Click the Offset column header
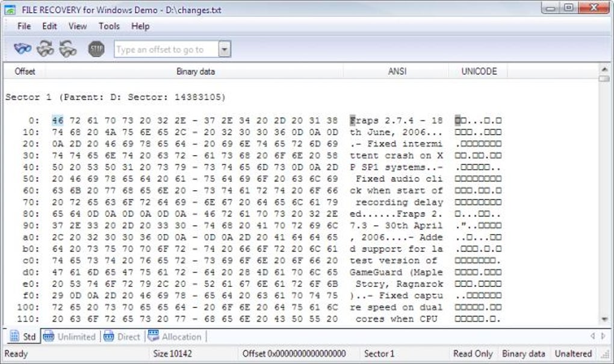Image resolution: width=614 pixels, height=364 pixels. 25,71
